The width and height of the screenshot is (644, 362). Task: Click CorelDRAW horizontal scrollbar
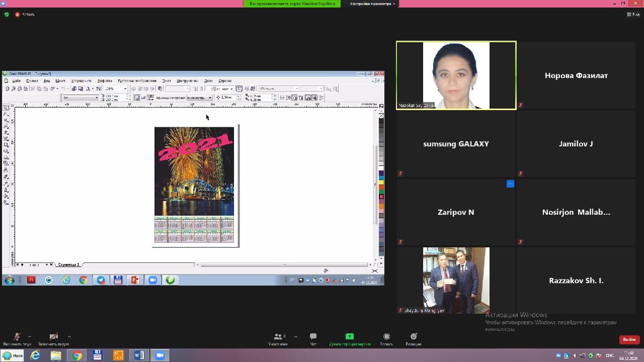pyautogui.click(x=284, y=264)
